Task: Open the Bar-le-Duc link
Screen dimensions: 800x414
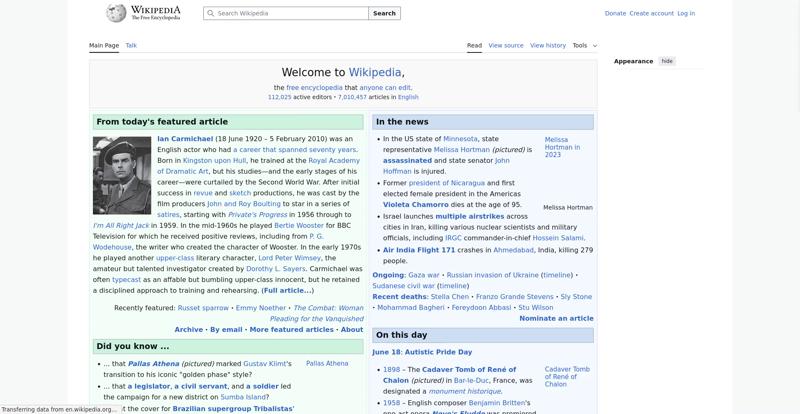Action: point(471,380)
